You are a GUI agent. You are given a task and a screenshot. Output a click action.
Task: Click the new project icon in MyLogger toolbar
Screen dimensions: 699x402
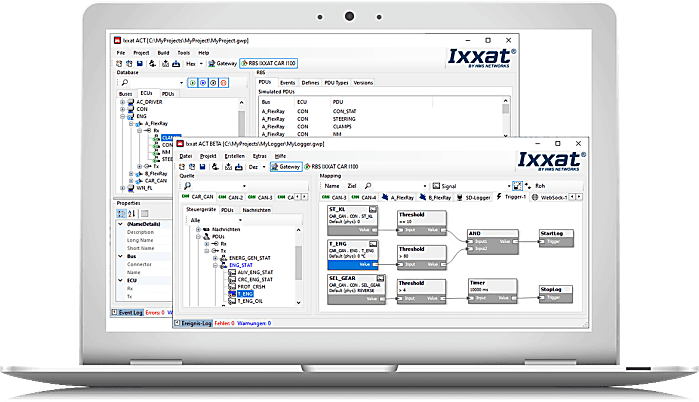182,167
